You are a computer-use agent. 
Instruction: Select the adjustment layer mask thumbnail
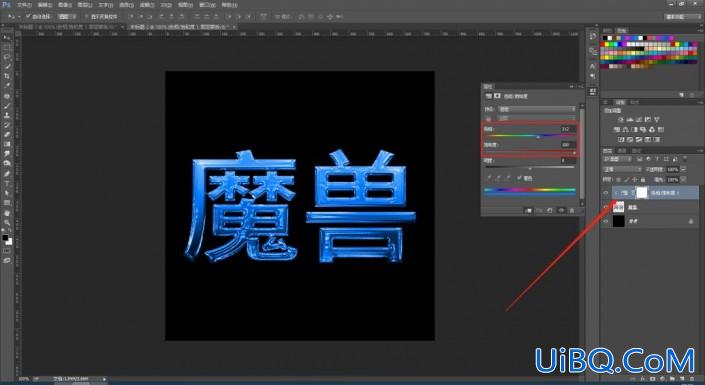click(x=642, y=192)
